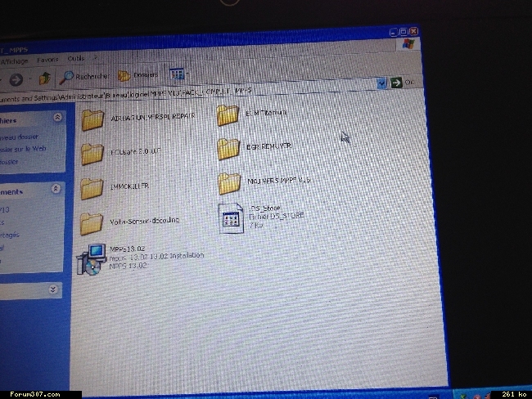Open the ECM Titanium folder icon
The image size is (532, 399).
tap(228, 115)
